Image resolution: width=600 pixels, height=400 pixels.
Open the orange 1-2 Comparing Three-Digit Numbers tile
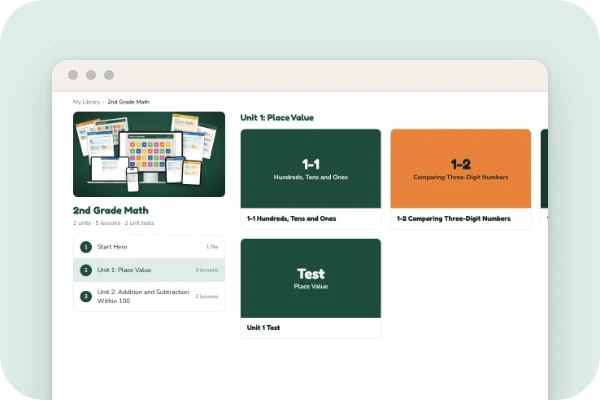pos(461,168)
